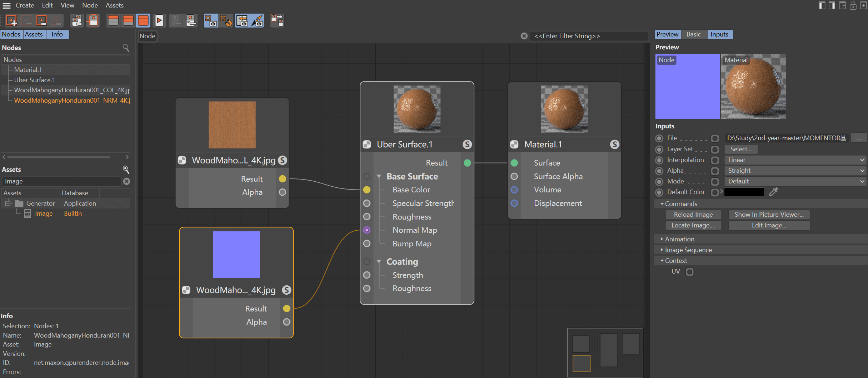Click the Layer Set Select button
The width and height of the screenshot is (868, 378).
741,149
